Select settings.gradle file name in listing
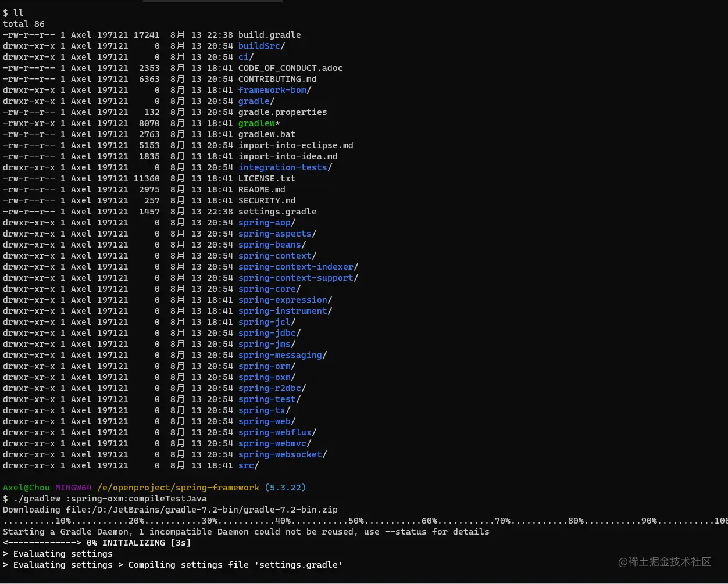Viewport: 728px width, 584px height. tap(277, 212)
